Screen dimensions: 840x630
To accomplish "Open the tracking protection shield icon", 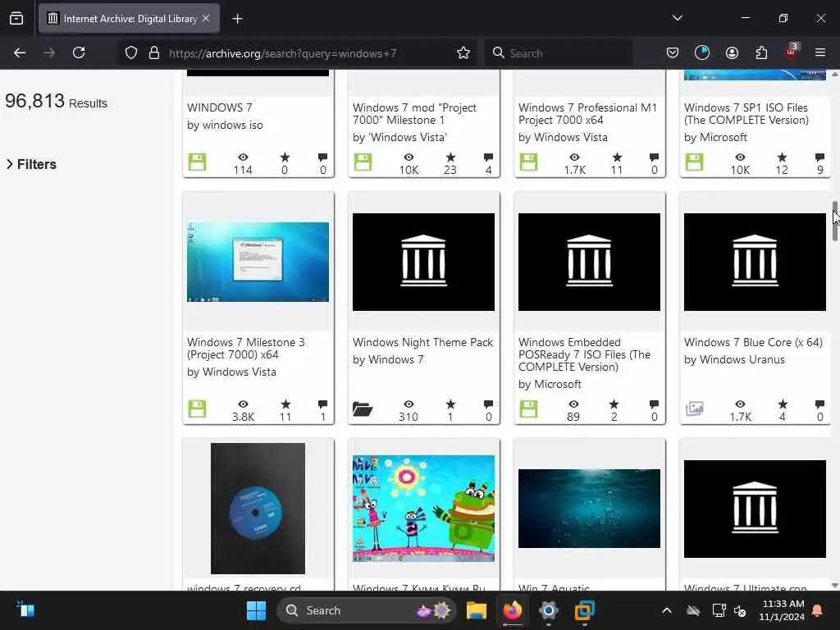I will tap(131, 53).
